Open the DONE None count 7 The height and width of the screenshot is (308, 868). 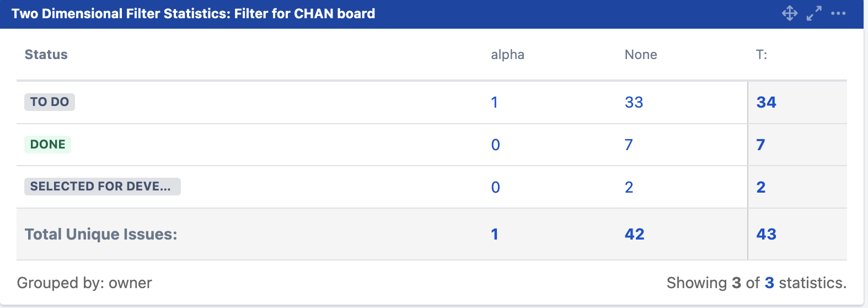click(x=629, y=145)
